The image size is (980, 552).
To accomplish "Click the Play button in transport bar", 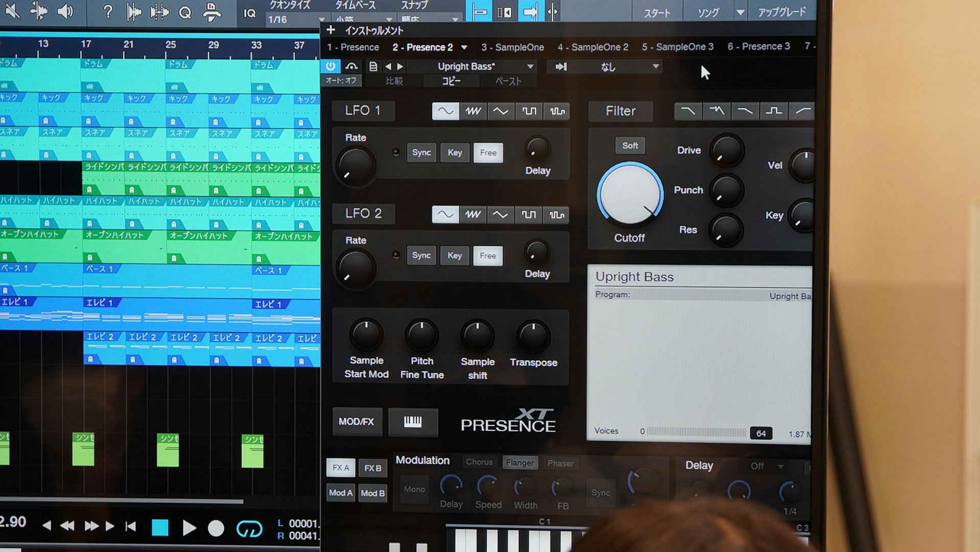I will tap(189, 528).
